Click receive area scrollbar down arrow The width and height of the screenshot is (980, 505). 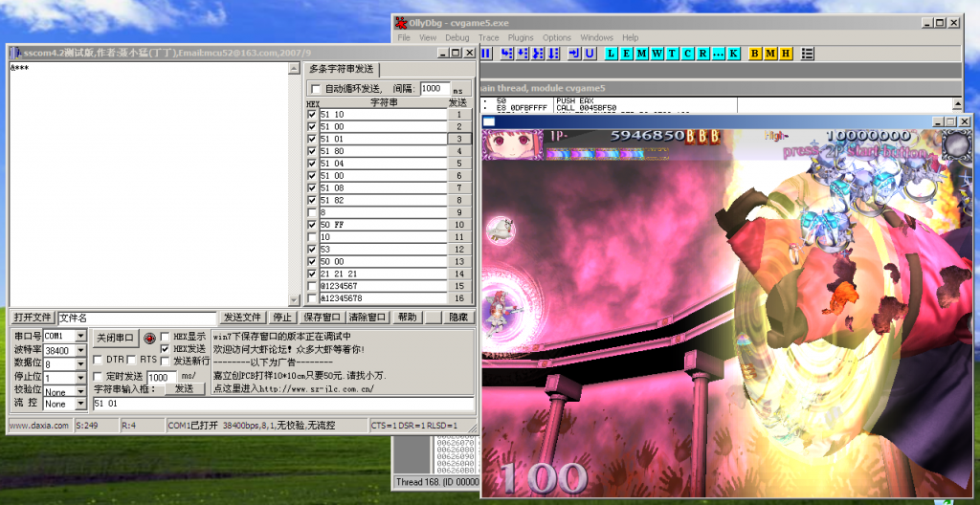point(295,300)
